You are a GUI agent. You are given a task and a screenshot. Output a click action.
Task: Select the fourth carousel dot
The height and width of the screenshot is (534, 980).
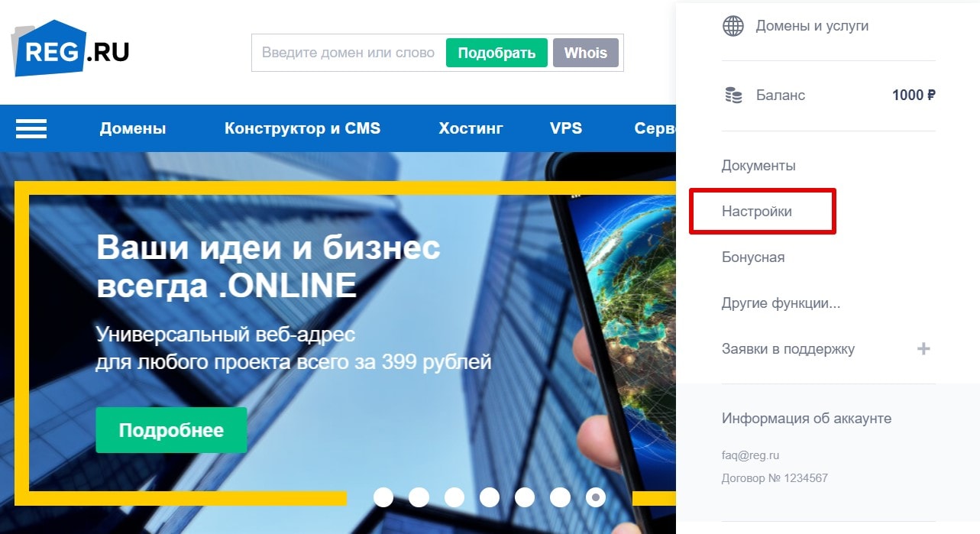pos(490,497)
